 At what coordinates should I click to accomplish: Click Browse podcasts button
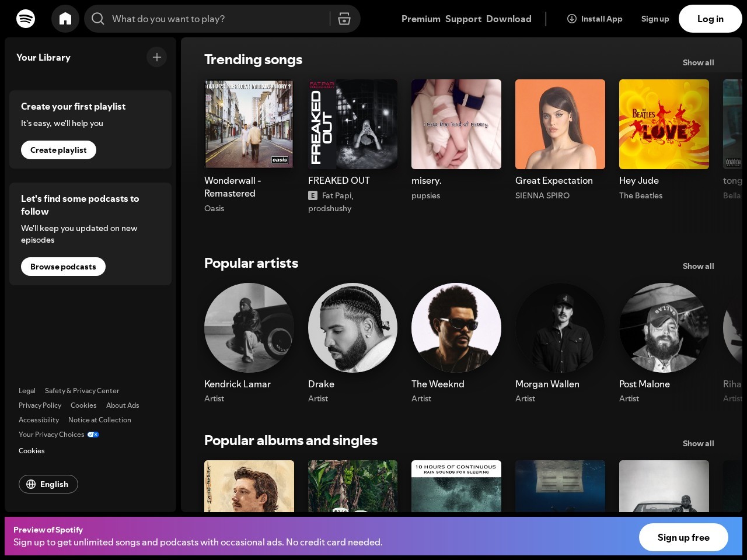point(63,267)
